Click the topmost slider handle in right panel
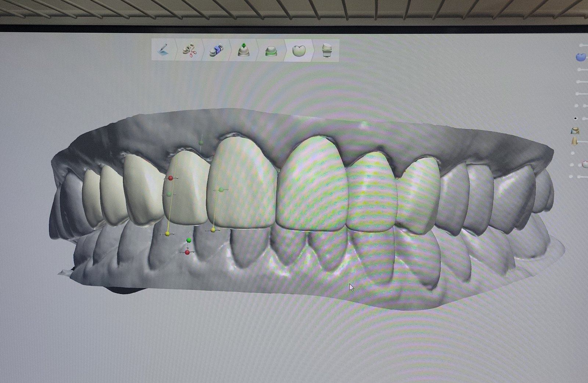The height and width of the screenshot is (383, 588). click(x=581, y=45)
